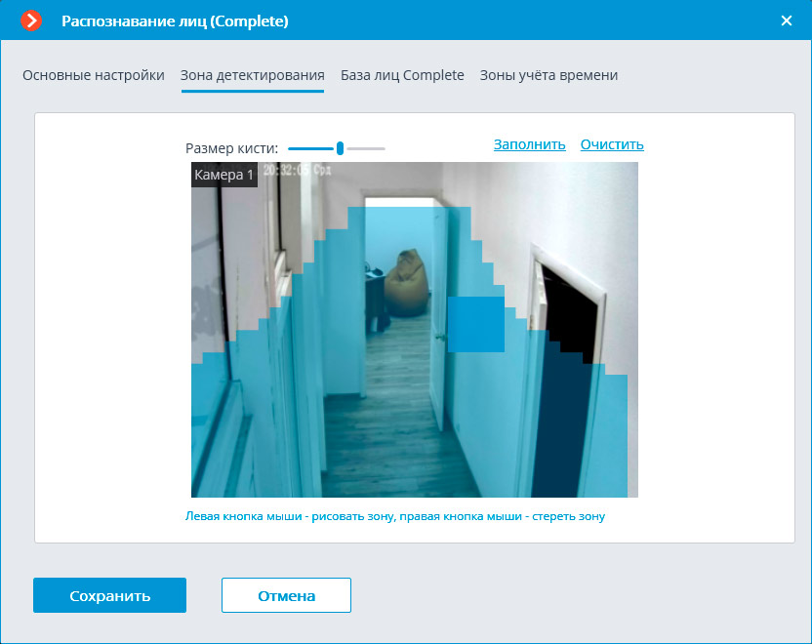This screenshot has height=644, width=812.
Task: Close the face recognition settings dialog
Action: (787, 20)
